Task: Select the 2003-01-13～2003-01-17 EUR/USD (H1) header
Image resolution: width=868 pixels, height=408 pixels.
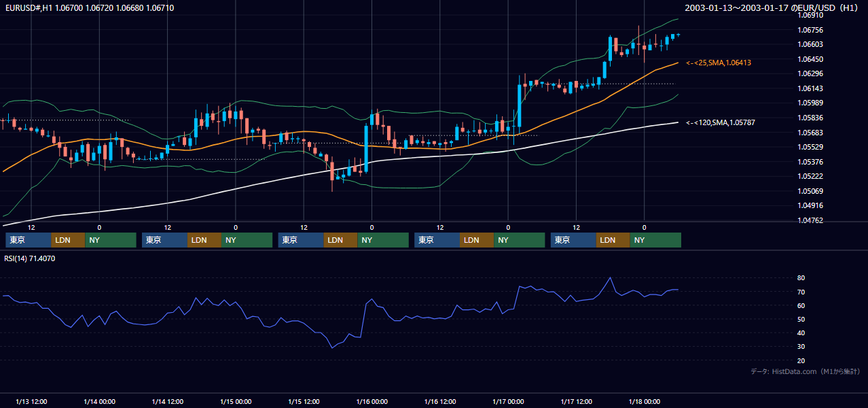Action: (772, 8)
